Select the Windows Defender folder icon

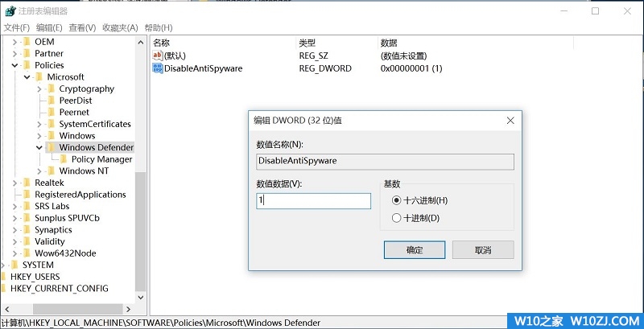52,148
